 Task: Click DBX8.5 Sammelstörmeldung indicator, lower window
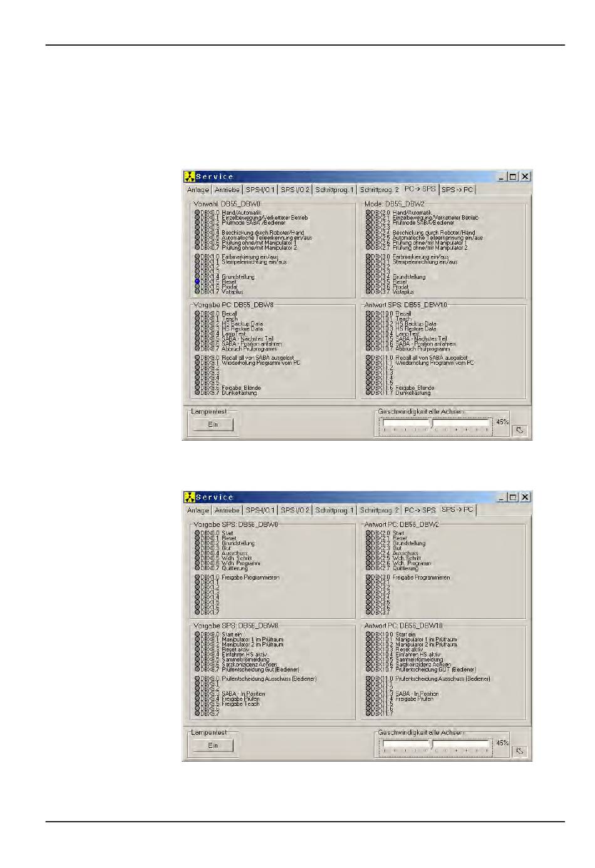point(197,660)
